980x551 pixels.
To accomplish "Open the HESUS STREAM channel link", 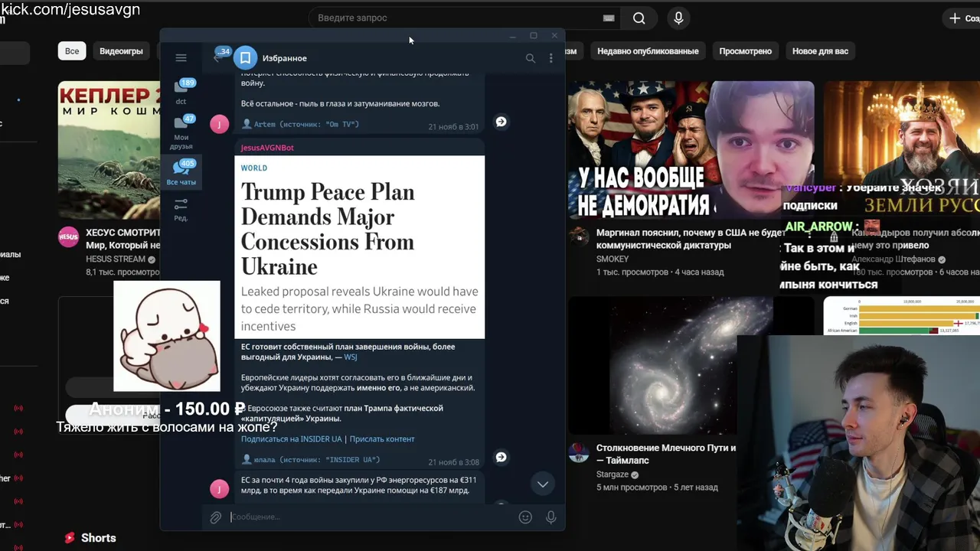I will click(115, 259).
